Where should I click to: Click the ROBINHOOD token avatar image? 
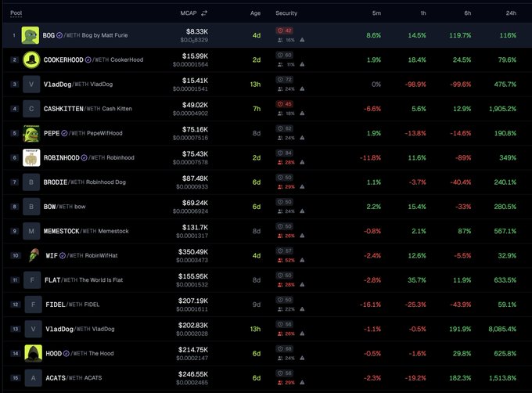tap(31, 158)
